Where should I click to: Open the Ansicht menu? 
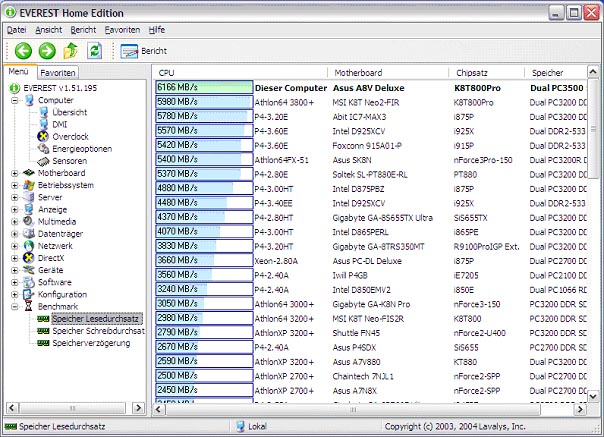(x=49, y=30)
